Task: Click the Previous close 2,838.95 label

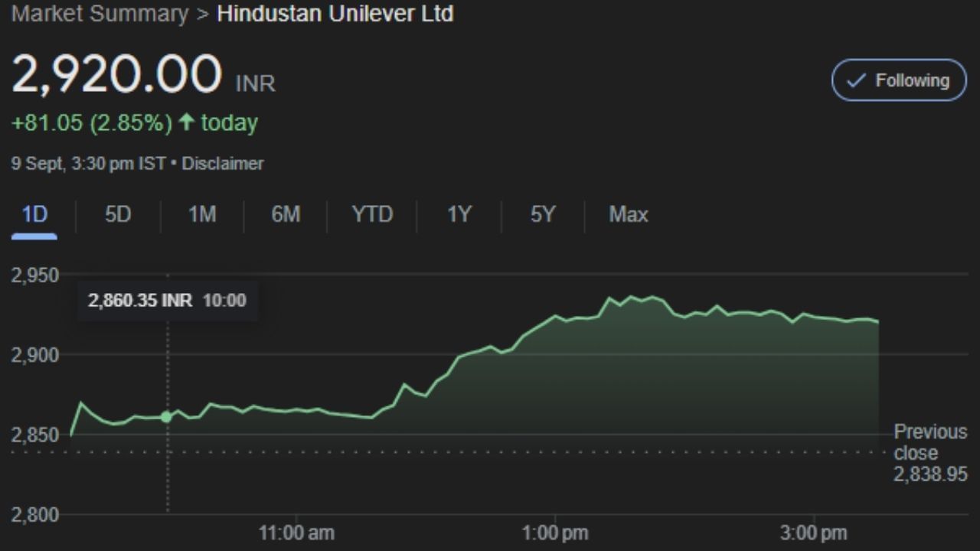Action: [930, 453]
